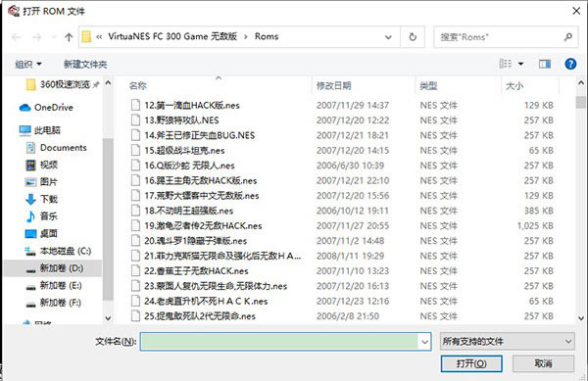
Task: Go up one folder level arrow
Action: [69, 36]
